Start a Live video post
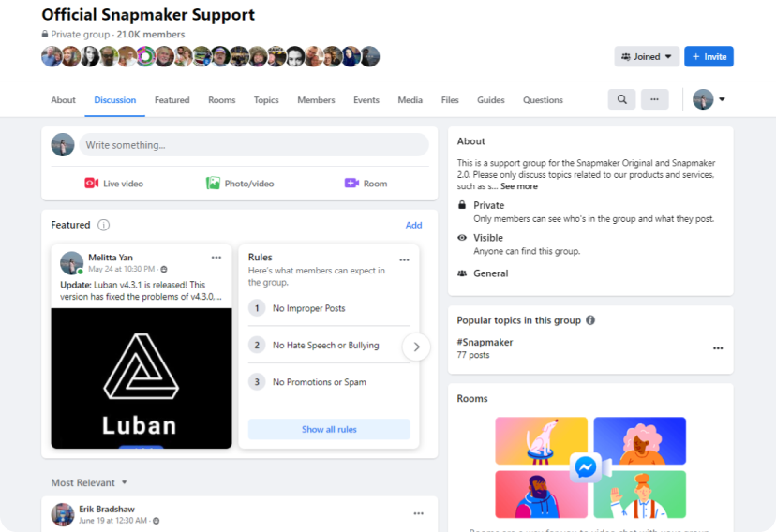 tap(113, 184)
